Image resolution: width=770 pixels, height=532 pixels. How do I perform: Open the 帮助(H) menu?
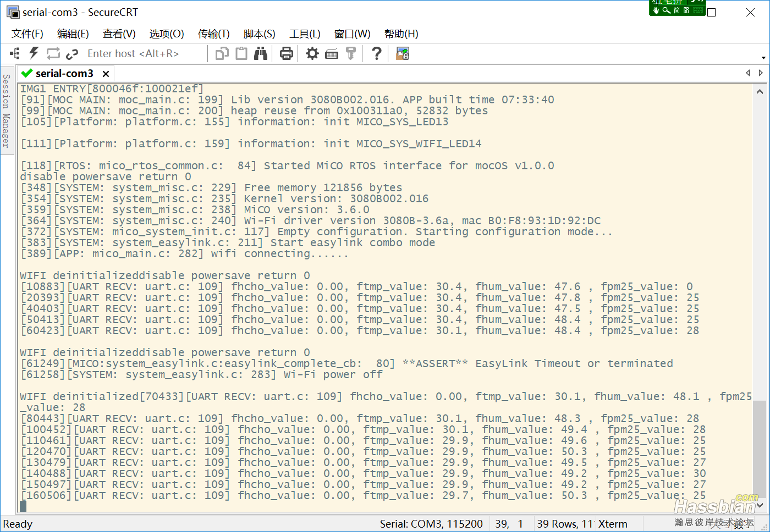coord(402,34)
